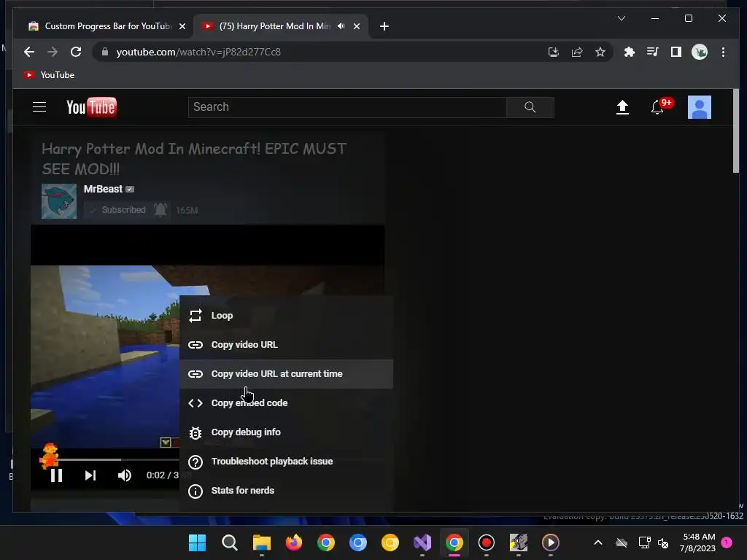Select Copy video URL at current time

pos(286,374)
